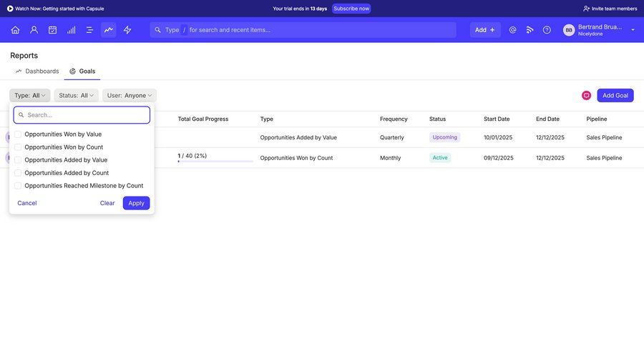
Task: Check Opportunities Won by Value
Action: [18, 134]
